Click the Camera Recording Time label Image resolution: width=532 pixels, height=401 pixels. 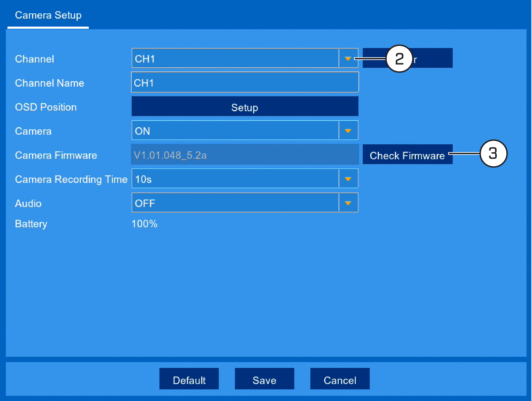tap(71, 180)
